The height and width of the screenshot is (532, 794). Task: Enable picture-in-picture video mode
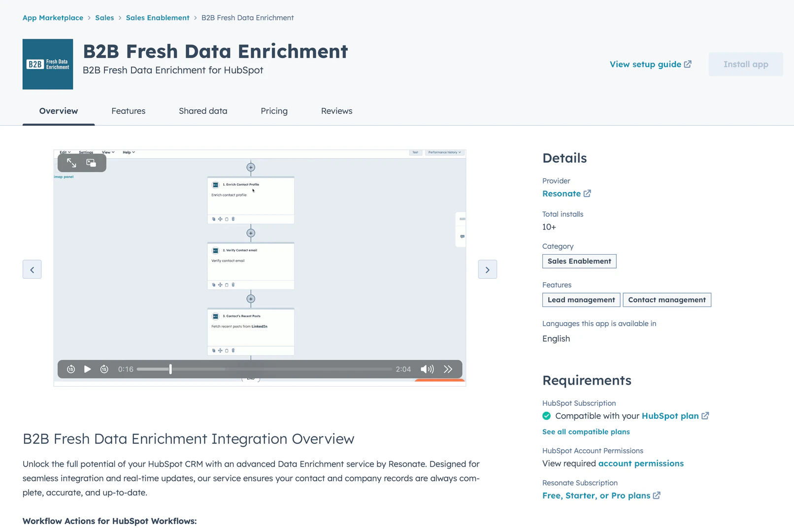(91, 163)
